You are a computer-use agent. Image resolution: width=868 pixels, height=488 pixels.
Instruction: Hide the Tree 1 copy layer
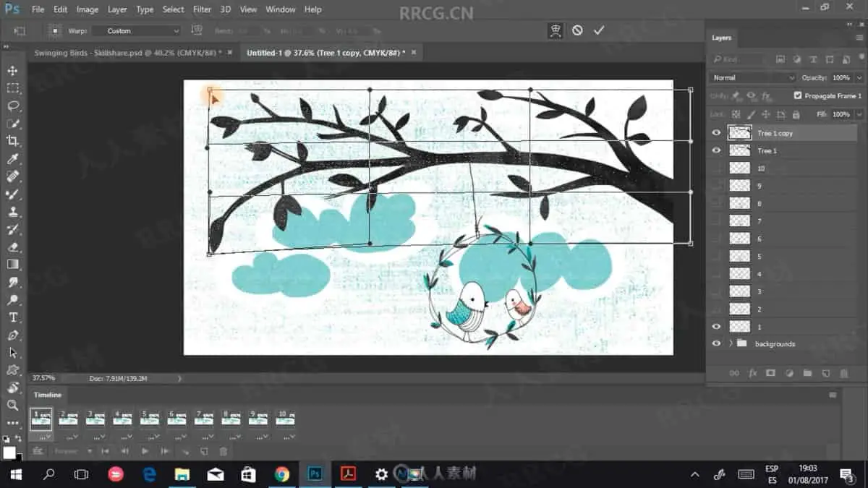tap(716, 133)
